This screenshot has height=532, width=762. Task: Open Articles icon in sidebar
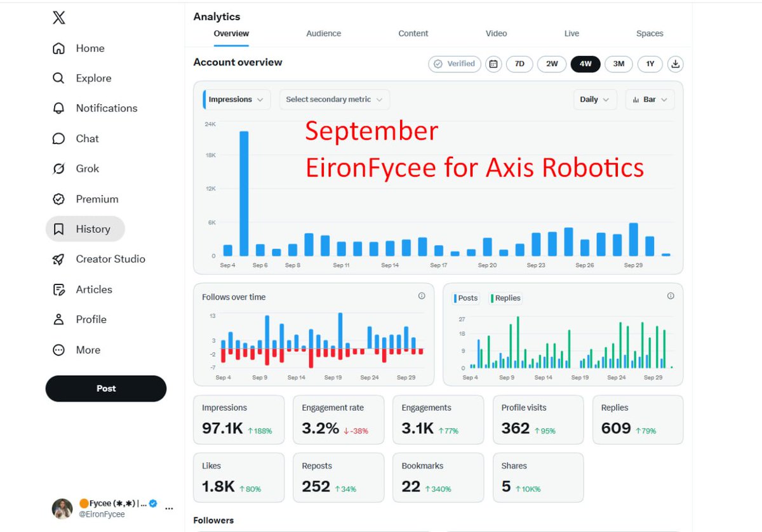click(58, 289)
